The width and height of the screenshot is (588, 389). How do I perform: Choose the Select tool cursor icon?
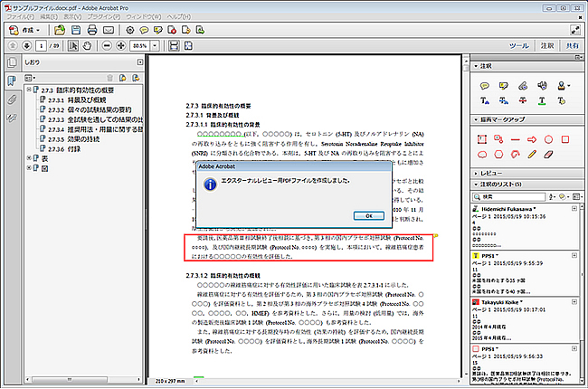click(73, 46)
